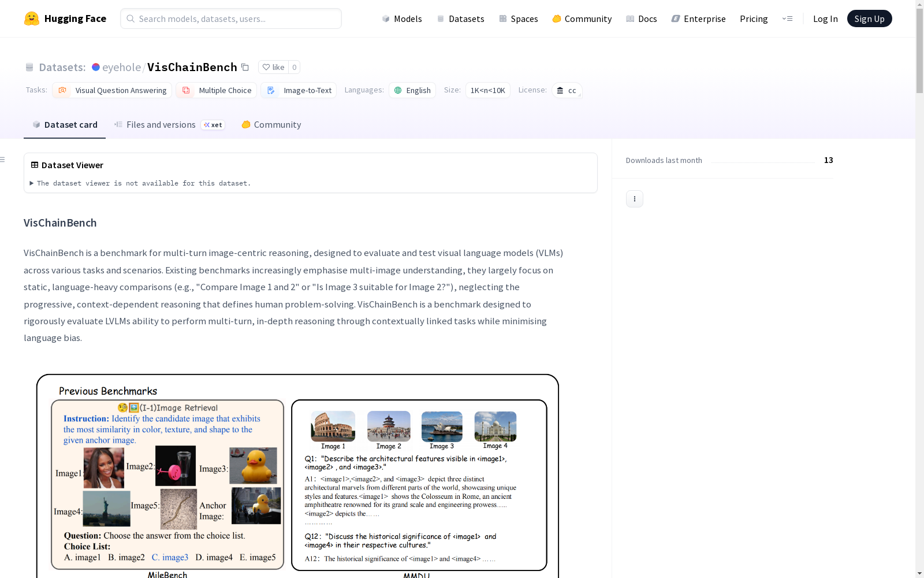Open the three-dot options menu in sidebar
924x578 pixels.
point(635,199)
